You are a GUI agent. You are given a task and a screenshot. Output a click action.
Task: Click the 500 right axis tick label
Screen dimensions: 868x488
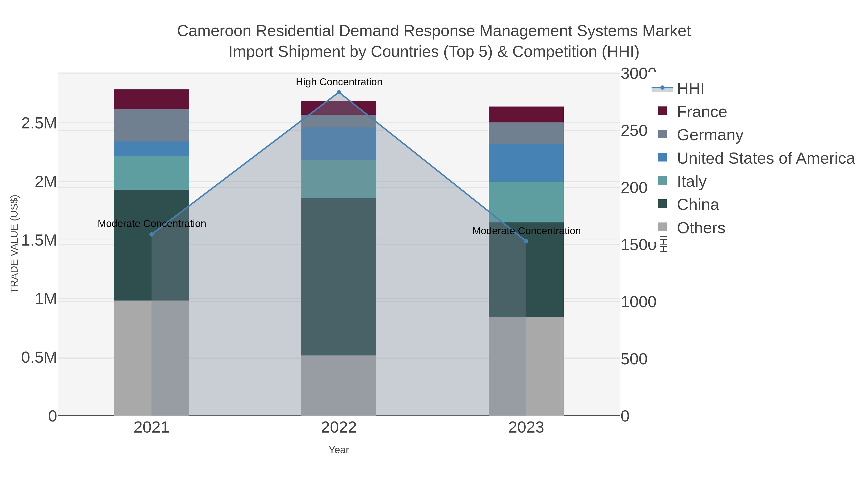coord(634,359)
